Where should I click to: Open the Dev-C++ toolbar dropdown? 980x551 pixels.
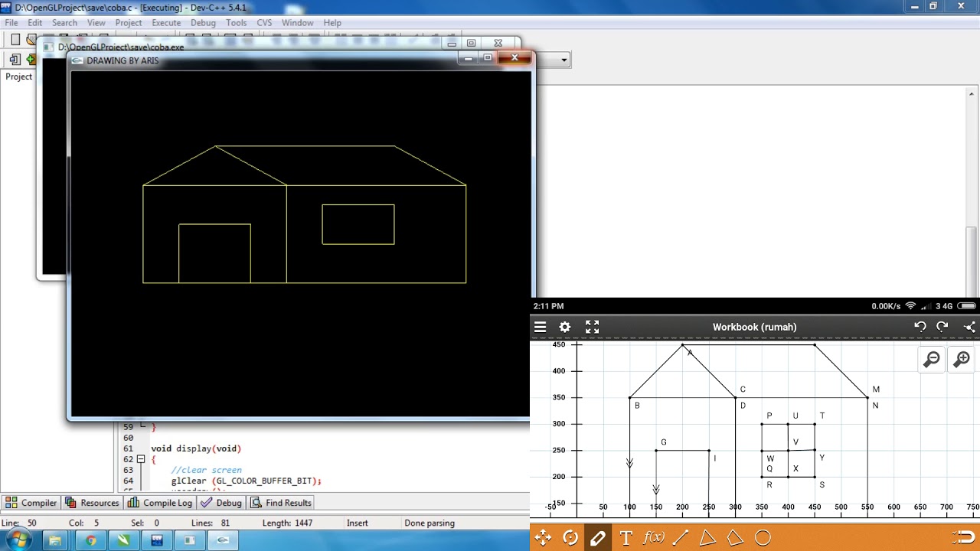[564, 60]
